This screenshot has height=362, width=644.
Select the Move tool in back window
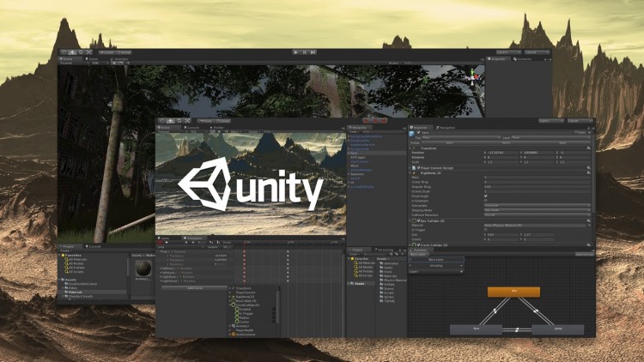point(73,52)
